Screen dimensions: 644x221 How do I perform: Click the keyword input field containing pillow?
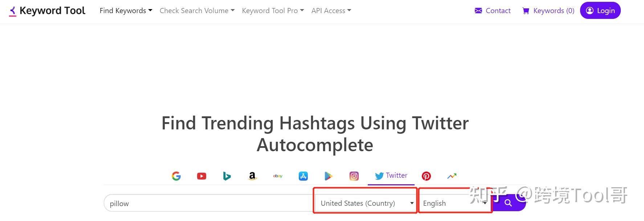tap(209, 203)
